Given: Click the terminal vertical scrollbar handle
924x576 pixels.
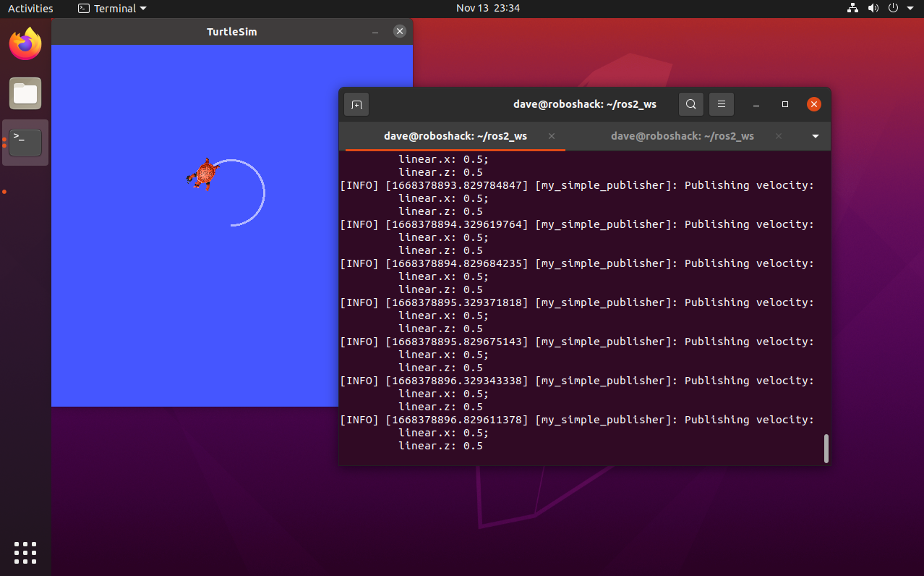Looking at the screenshot, I should [826, 449].
